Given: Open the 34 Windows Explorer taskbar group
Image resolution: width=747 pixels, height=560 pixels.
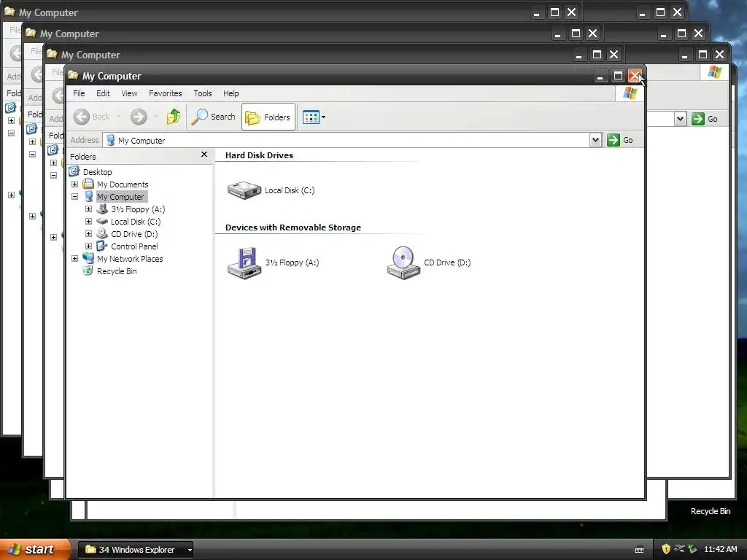Looking at the screenshot, I should (136, 550).
